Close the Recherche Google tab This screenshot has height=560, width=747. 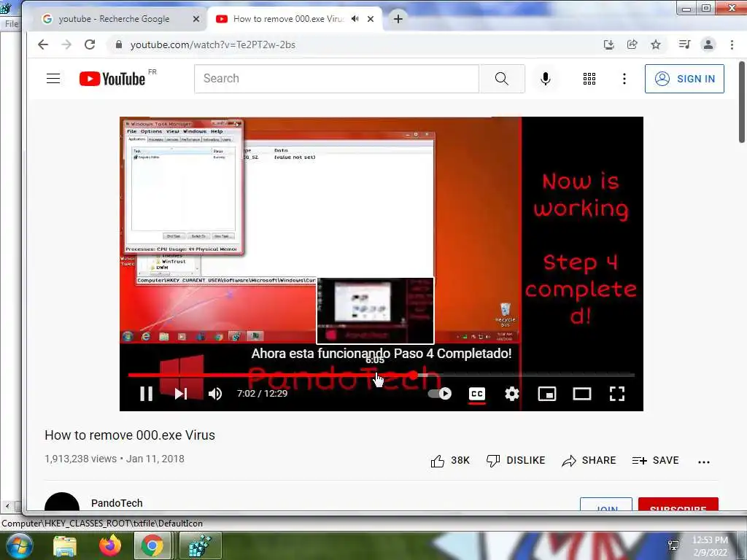click(196, 19)
